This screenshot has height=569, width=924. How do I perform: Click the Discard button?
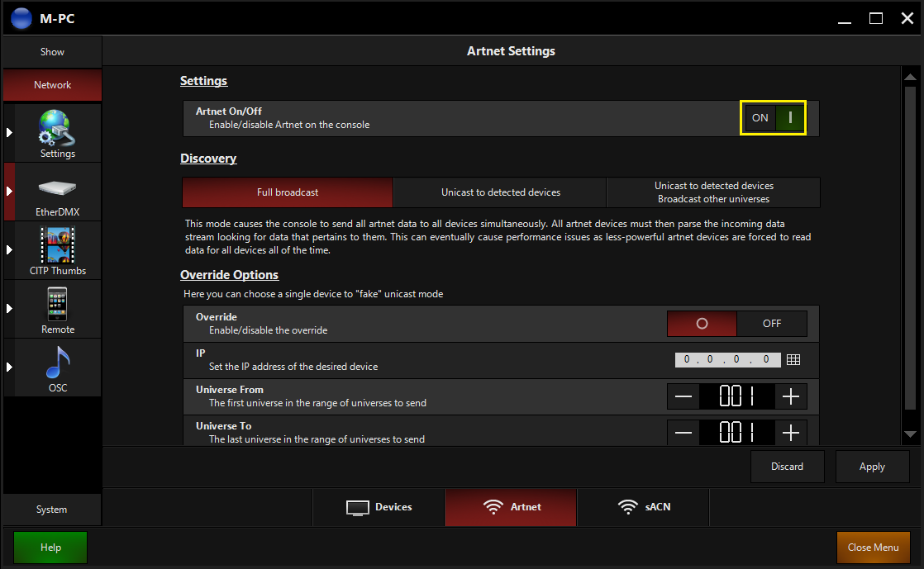(x=787, y=467)
